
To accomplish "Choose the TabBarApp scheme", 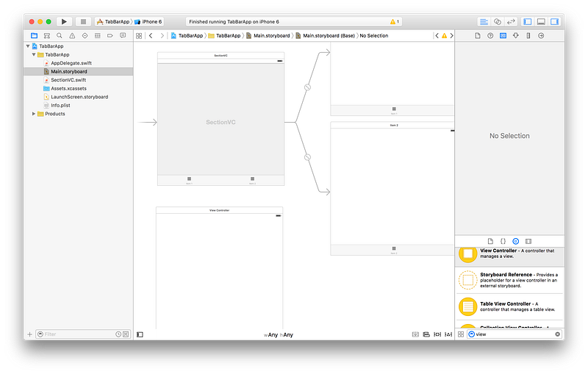I will [x=113, y=22].
